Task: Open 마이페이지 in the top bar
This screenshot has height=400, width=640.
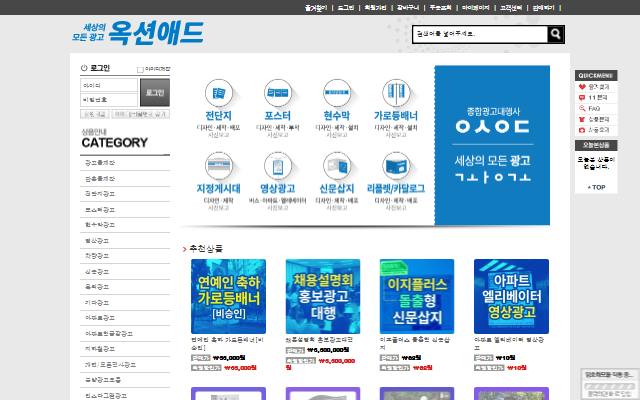Action: click(476, 8)
